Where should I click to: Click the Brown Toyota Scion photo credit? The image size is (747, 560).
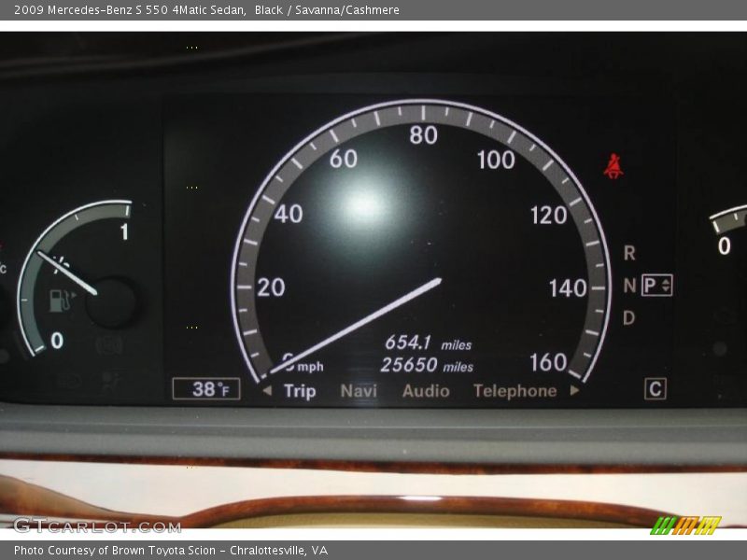pyautogui.click(x=171, y=551)
